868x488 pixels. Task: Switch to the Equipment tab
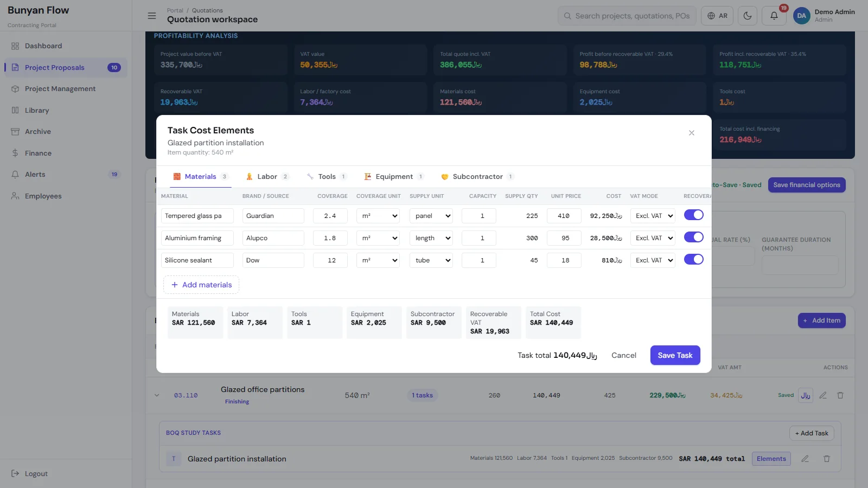pos(394,177)
